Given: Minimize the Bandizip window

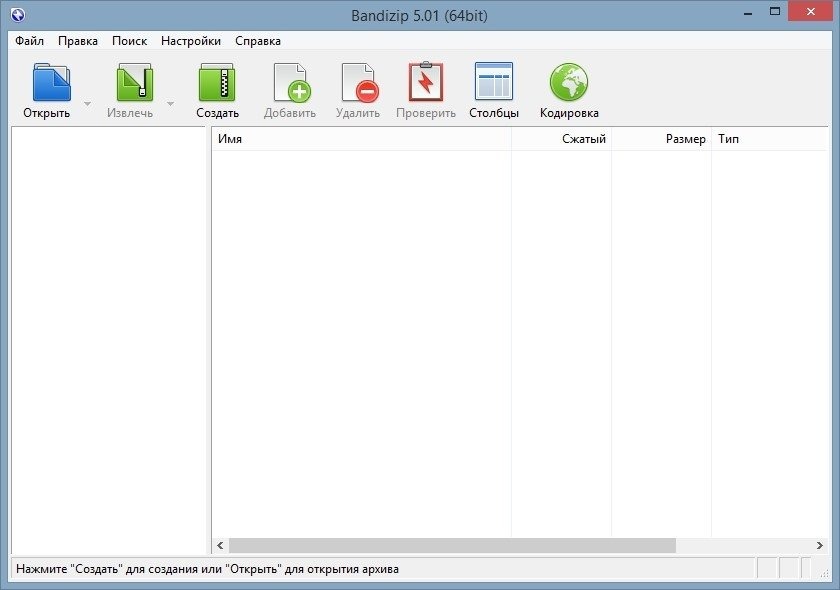Looking at the screenshot, I should pos(748,13).
